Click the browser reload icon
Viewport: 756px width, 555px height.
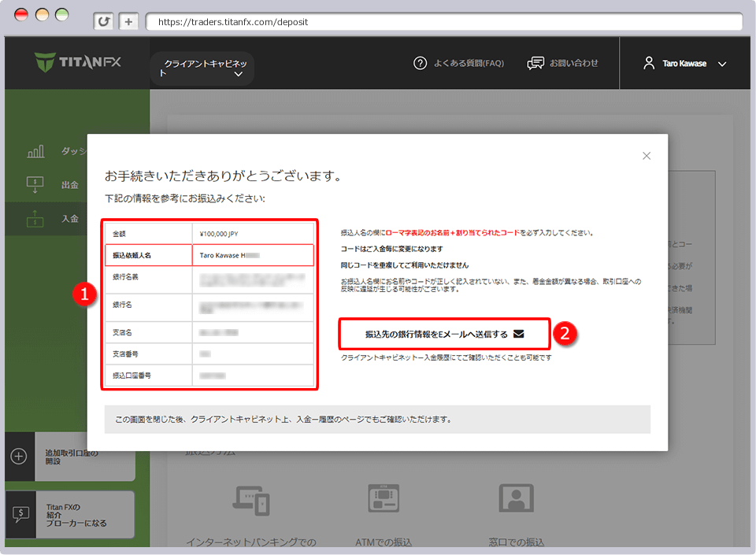[x=103, y=21]
